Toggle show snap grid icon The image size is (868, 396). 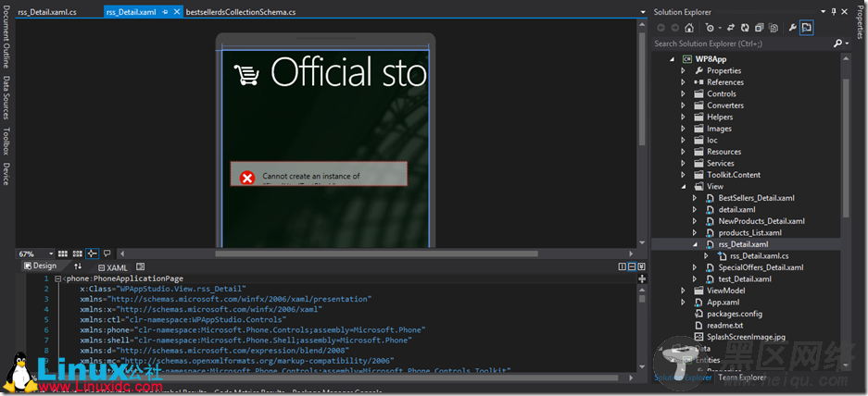pyautogui.click(x=64, y=254)
